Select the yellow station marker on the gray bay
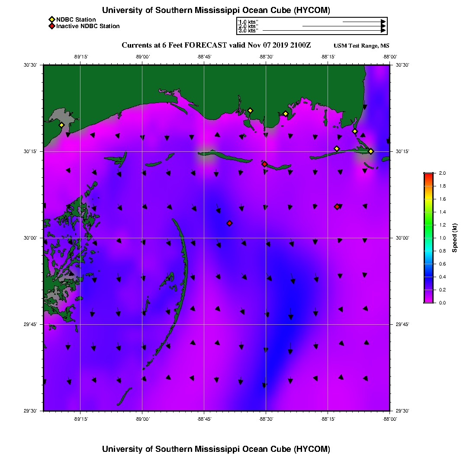Image resolution: width=476 pixels, height=454 pixels. (x=61, y=125)
